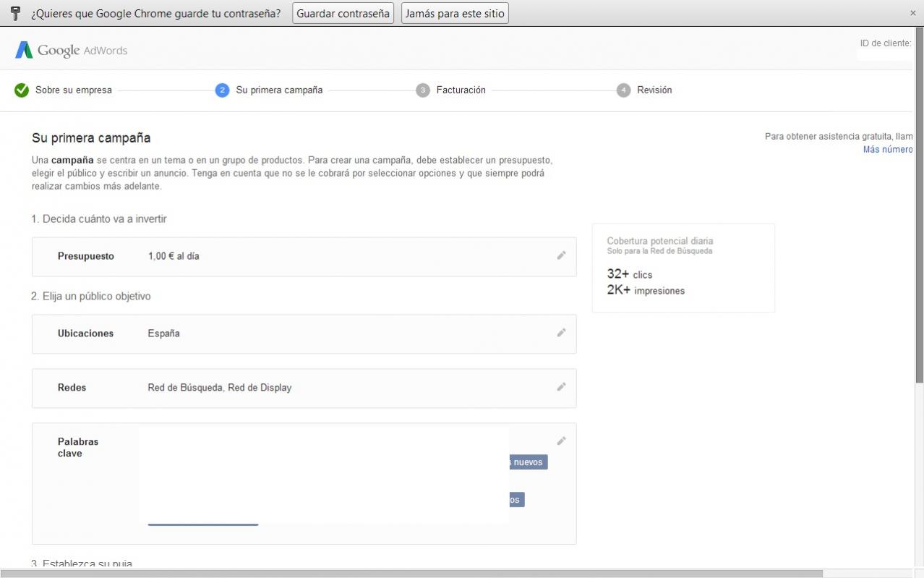The width and height of the screenshot is (924, 578).
Task: Go to the Facturación step
Action: [x=461, y=90]
